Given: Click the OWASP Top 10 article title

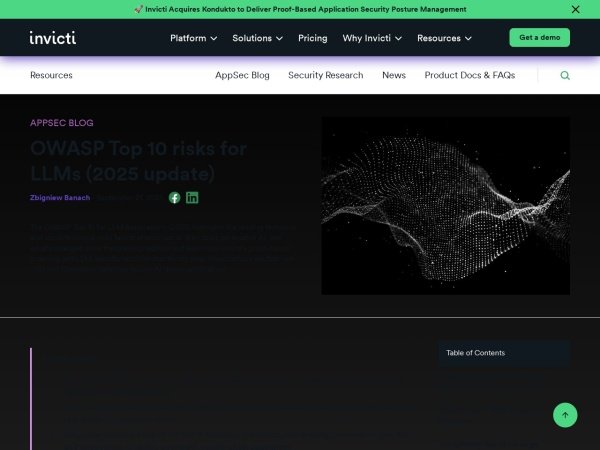Looking at the screenshot, I should tap(139, 161).
